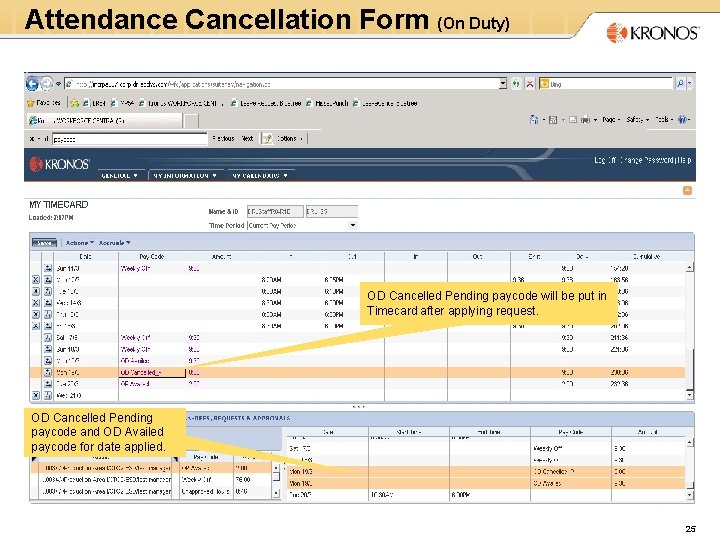The width and height of the screenshot is (720, 540).
Task: Select the Workforce Central browser tab
Action: pyautogui.click(x=104, y=121)
